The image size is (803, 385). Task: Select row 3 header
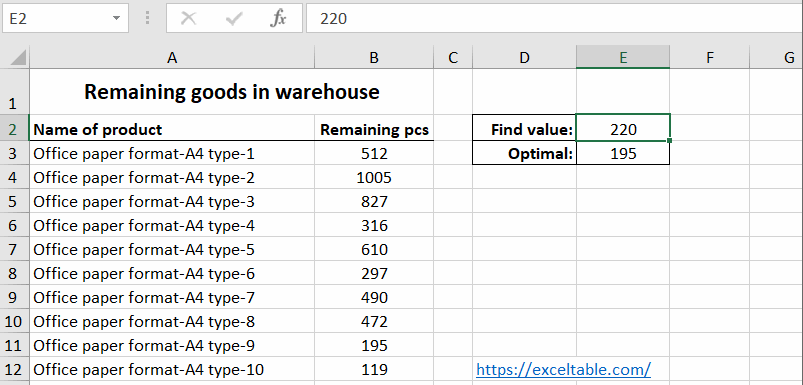(14, 153)
